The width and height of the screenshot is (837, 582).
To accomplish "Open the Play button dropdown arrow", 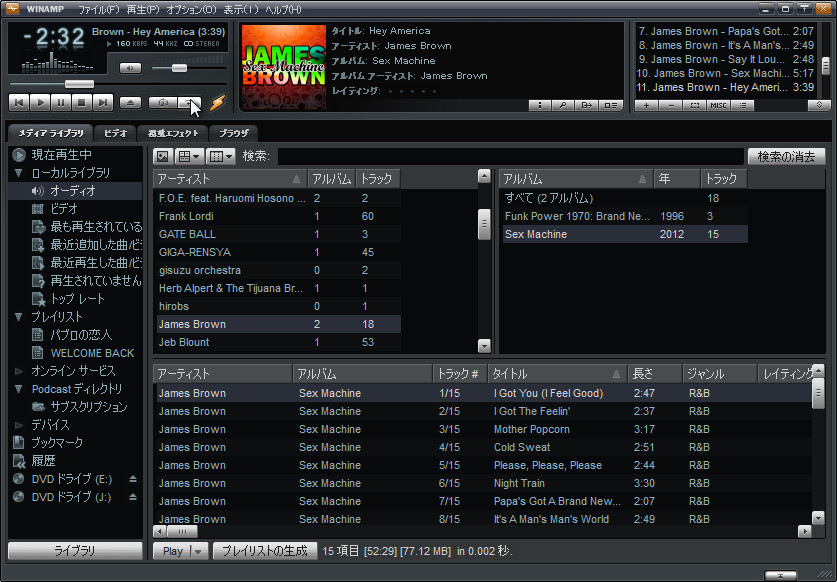I will (198, 551).
